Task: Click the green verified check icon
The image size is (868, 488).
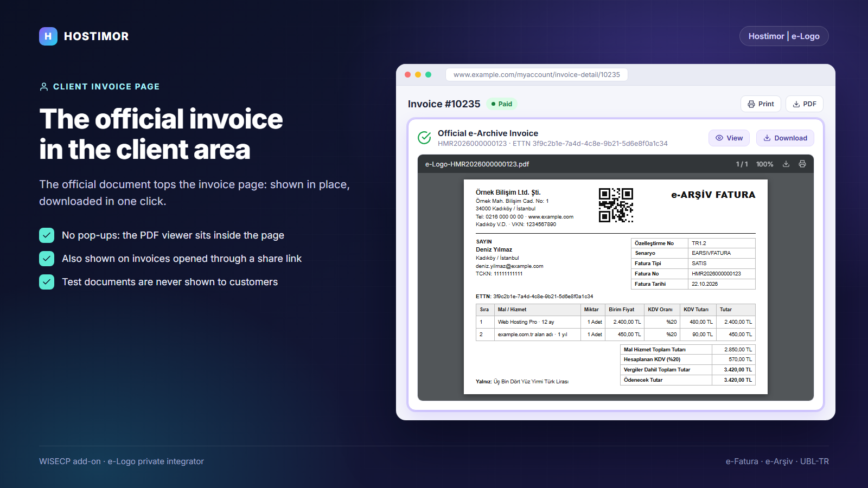Action: (424, 138)
